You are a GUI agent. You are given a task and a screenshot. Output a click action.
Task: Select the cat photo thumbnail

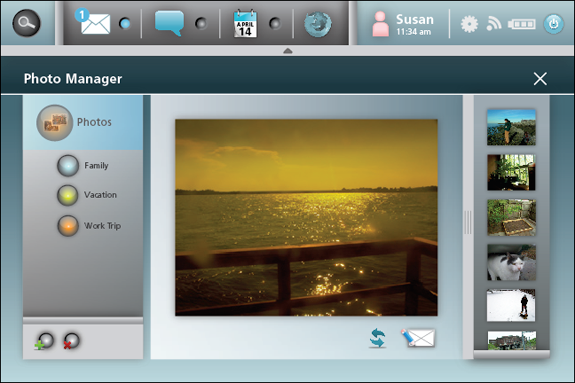click(511, 263)
